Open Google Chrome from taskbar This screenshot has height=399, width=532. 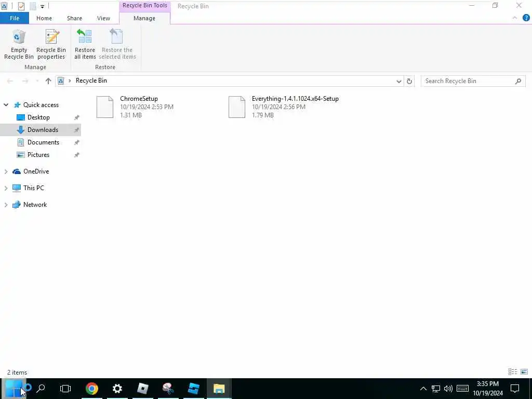(x=91, y=389)
